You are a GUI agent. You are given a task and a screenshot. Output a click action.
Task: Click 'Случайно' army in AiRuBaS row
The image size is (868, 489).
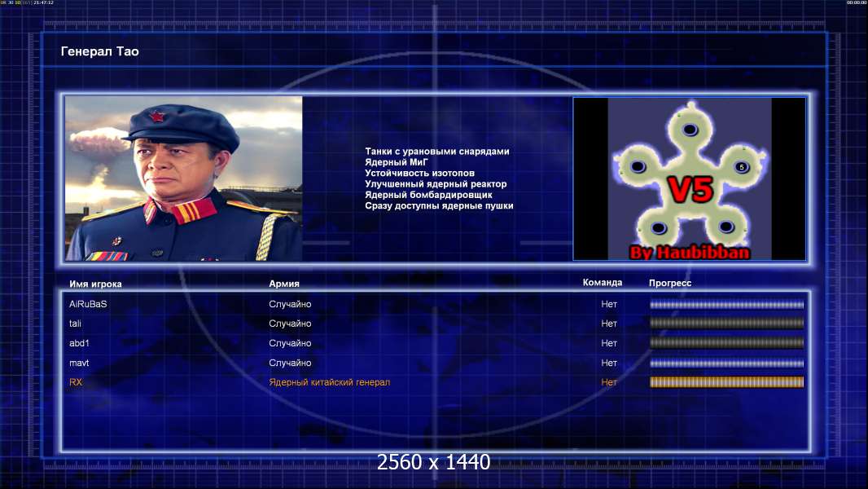[290, 304]
